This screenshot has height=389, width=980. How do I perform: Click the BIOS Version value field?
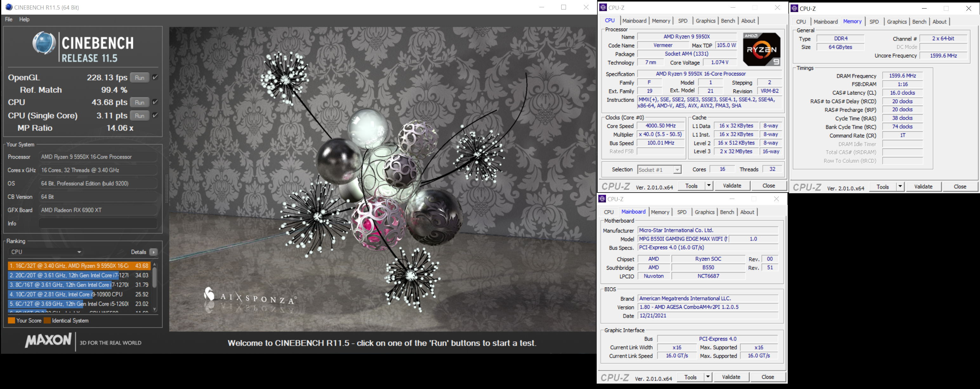(x=708, y=307)
